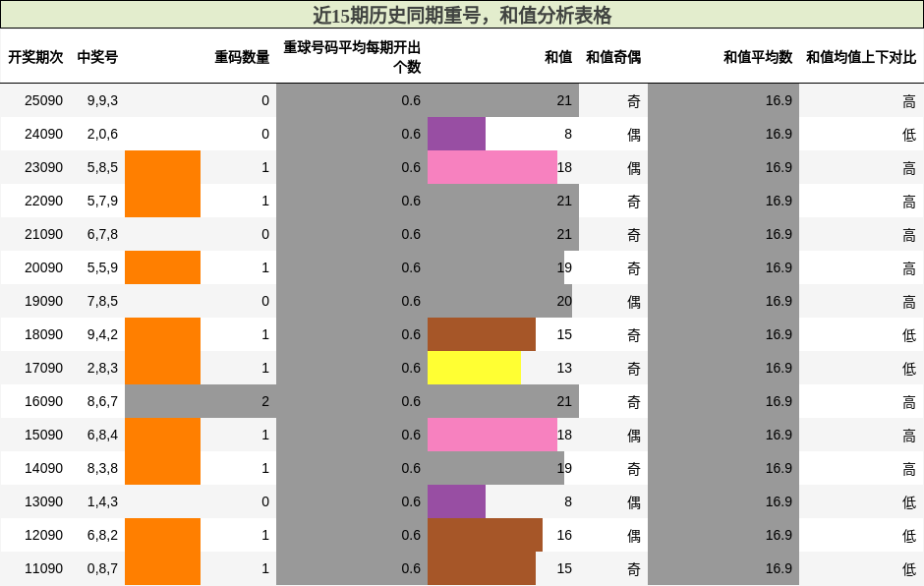The width and height of the screenshot is (924, 586).
Task: Click the table title 近15期历史同期重号，和值分析表格
Action: point(462,14)
